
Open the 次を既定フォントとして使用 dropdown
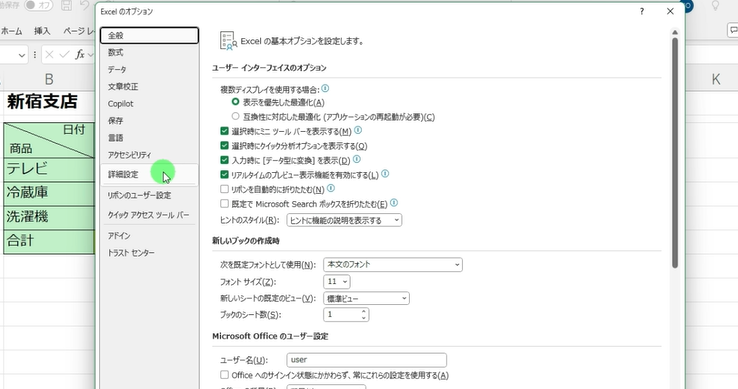(393, 265)
